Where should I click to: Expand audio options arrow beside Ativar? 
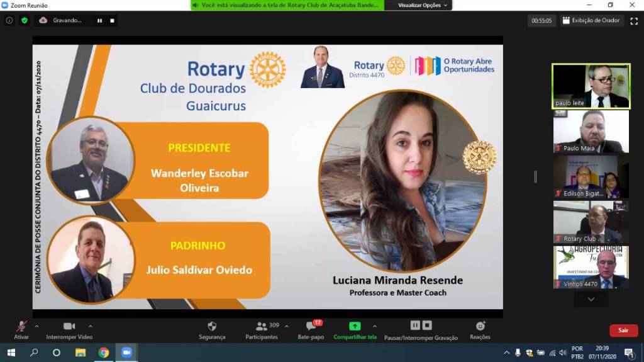pyautogui.click(x=36, y=326)
